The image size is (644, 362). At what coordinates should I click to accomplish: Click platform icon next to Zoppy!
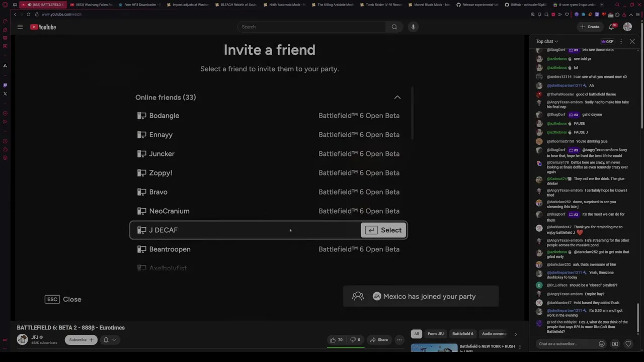click(142, 173)
